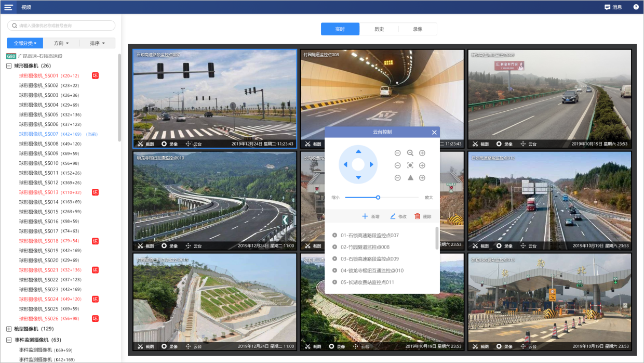Select preset 04-锁龙寺枢纽互通监控点010
This screenshot has width=644, height=363.
[x=372, y=270]
